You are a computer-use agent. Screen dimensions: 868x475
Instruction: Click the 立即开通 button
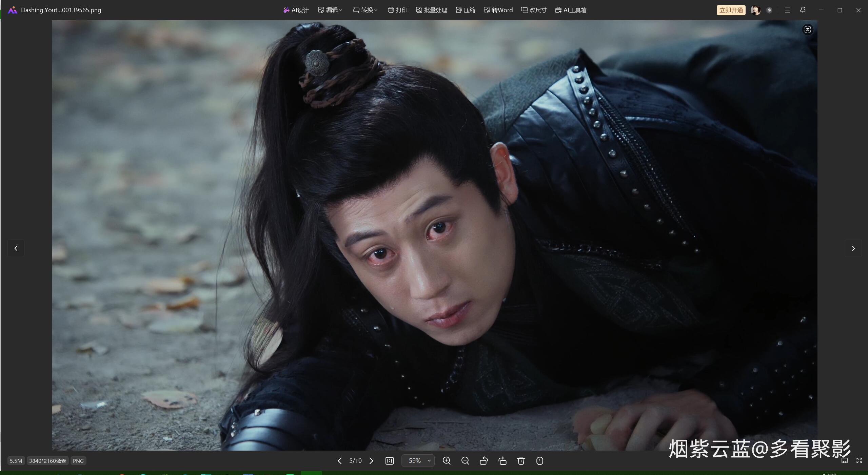[x=731, y=10]
